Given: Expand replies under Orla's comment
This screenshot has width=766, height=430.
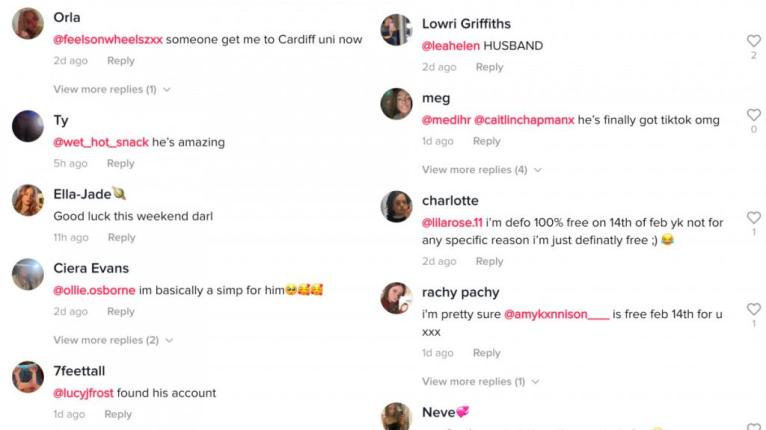Looking at the screenshot, I should tap(111, 89).
